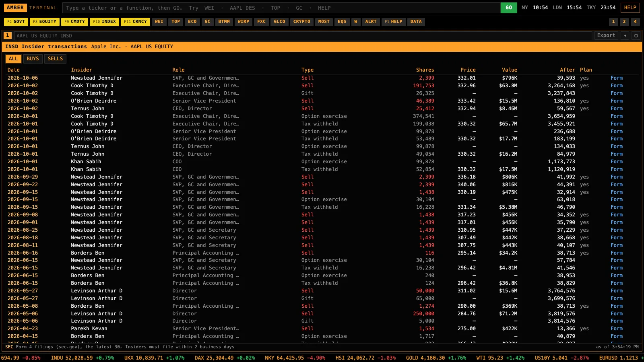Viewport: 644px width, 362px height.
Task: Click the back arrow icon beside Export
Action: (625, 35)
